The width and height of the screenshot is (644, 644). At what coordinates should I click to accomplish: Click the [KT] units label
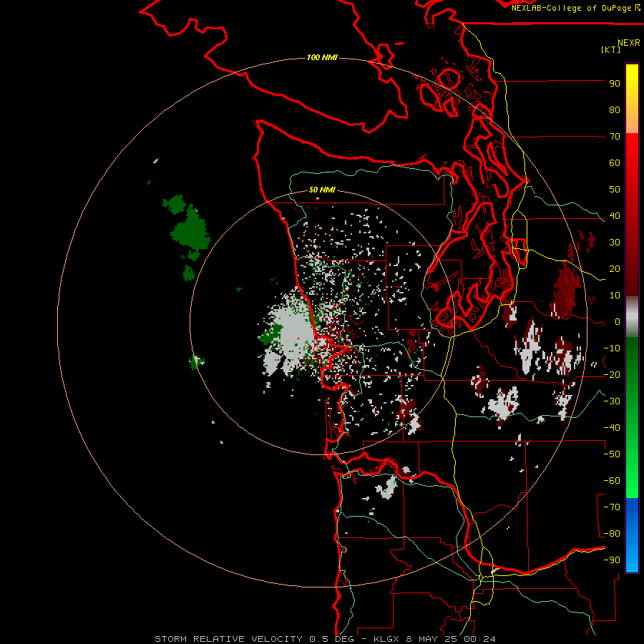(x=610, y=49)
